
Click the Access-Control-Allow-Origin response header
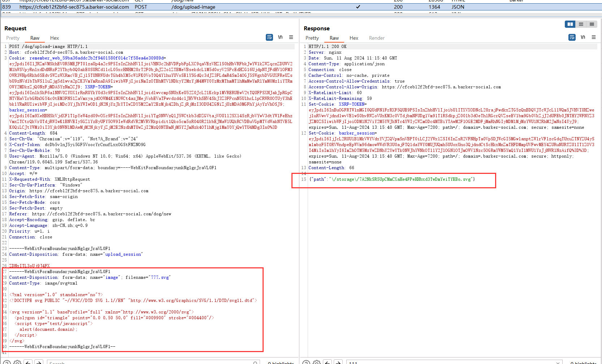[405, 87]
